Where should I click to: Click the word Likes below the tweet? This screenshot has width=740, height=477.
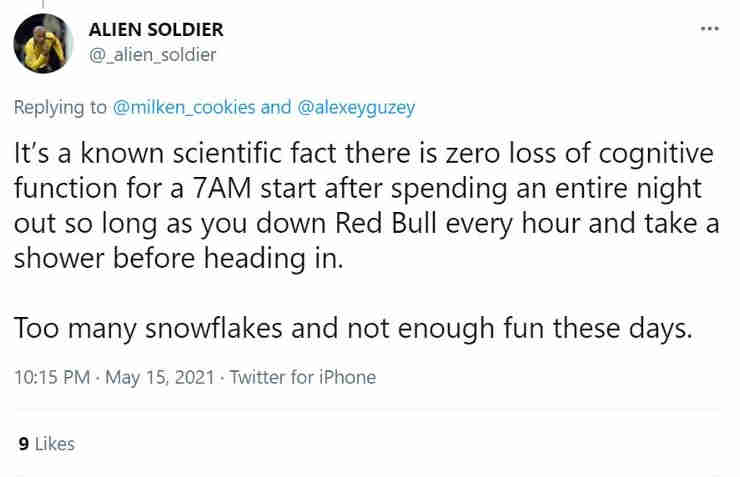click(x=54, y=444)
